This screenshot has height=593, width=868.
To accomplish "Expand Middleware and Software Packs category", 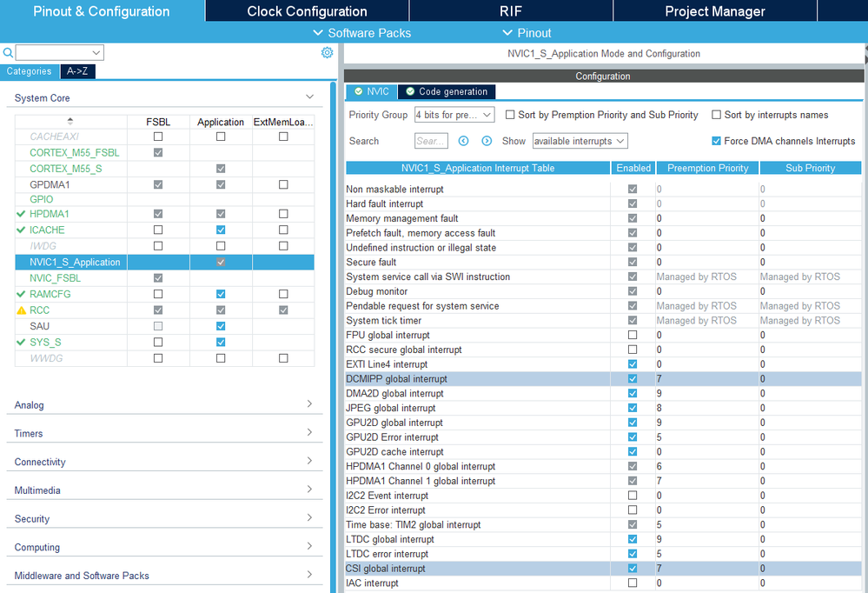I will coord(310,575).
